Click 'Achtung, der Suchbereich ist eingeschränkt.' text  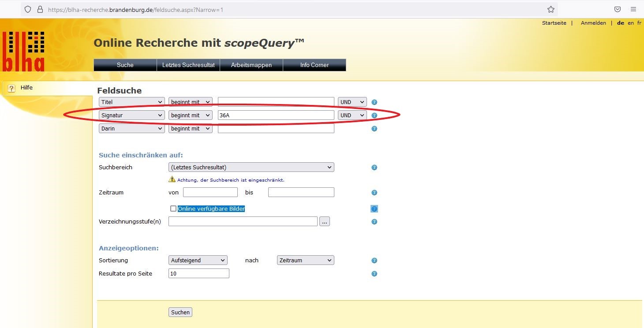point(231,180)
